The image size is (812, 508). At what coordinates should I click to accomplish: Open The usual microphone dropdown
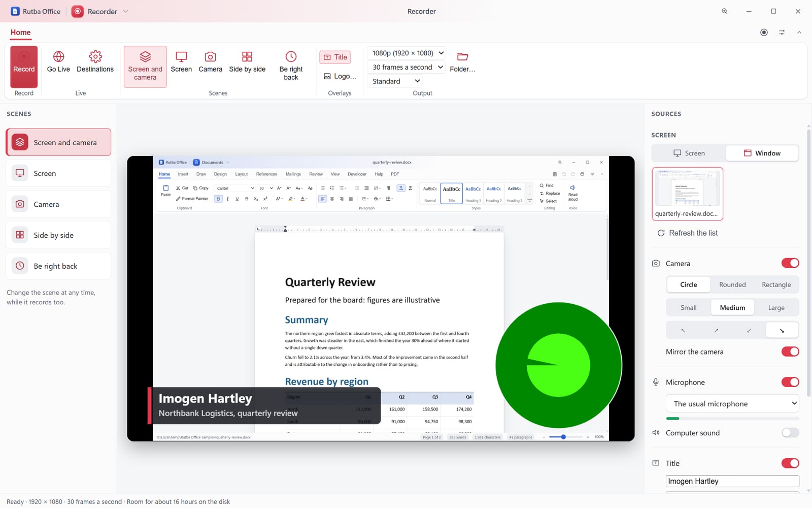732,403
